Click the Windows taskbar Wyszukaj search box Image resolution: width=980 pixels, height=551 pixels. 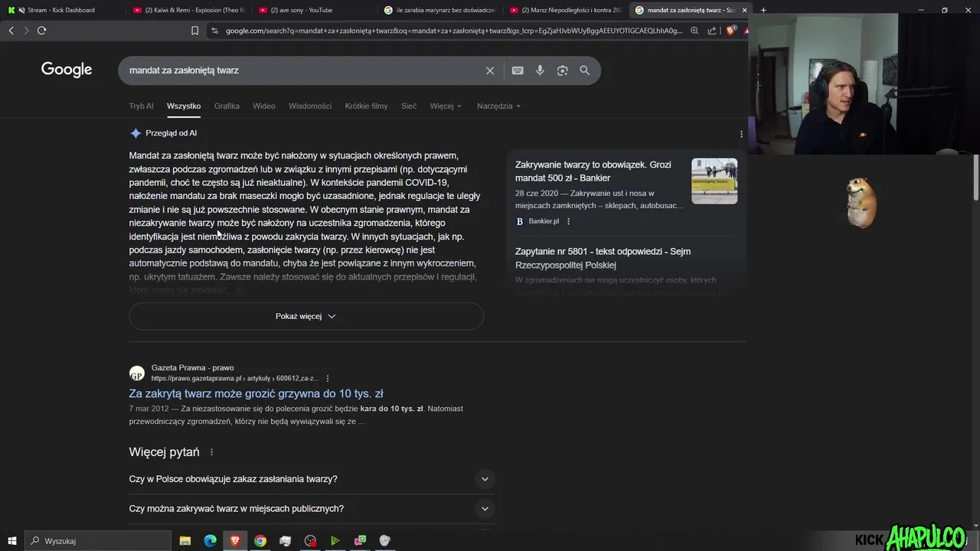coord(98,541)
